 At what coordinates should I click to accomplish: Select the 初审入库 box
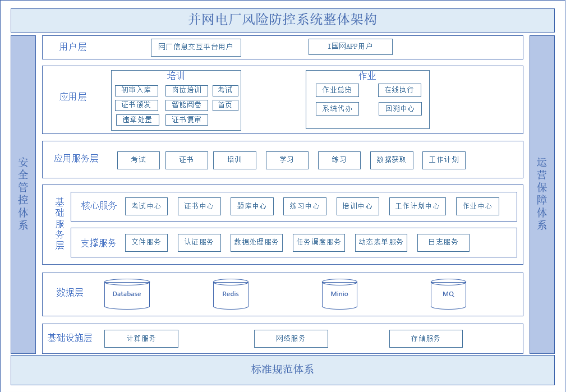[x=136, y=90]
